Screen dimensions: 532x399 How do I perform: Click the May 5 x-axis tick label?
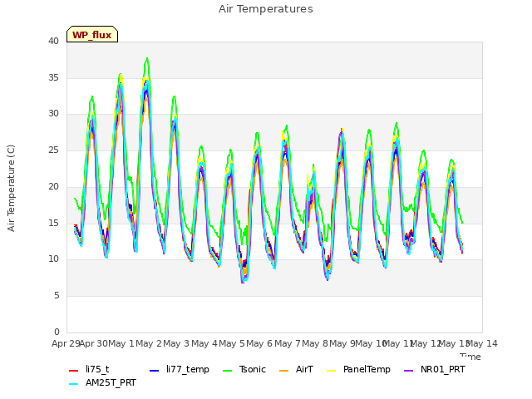pos(232,343)
